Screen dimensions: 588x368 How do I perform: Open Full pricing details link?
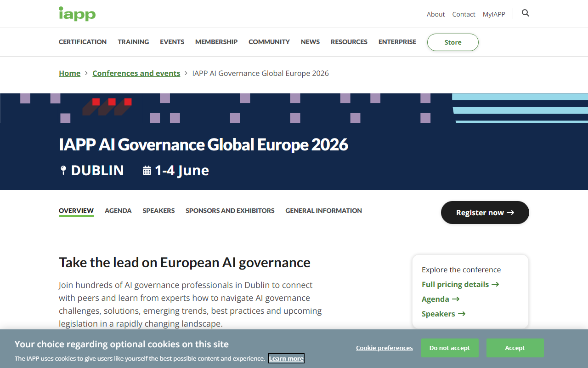point(460,284)
